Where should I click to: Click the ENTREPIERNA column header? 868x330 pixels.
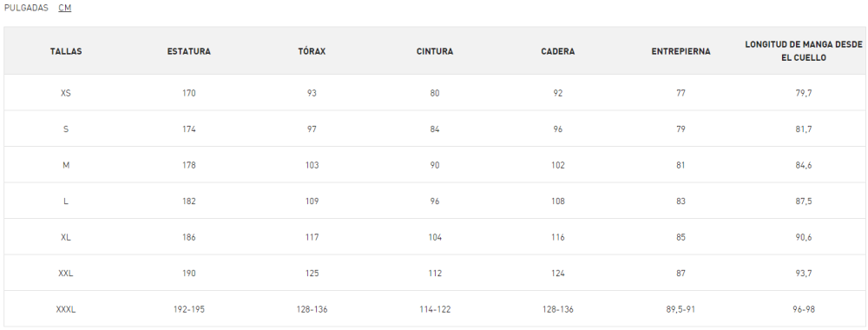[x=681, y=51]
